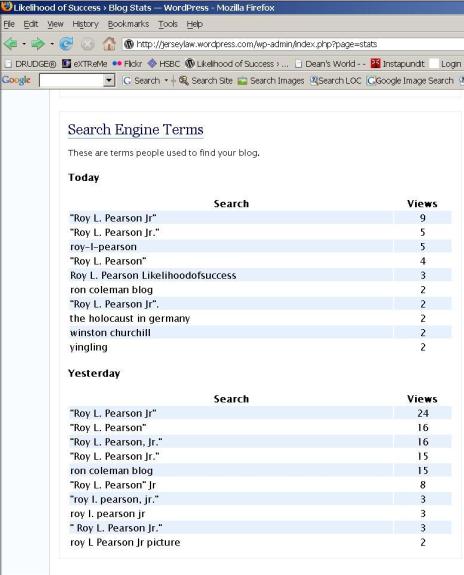
Task: Go back with the green Back arrow
Action: 11,44
